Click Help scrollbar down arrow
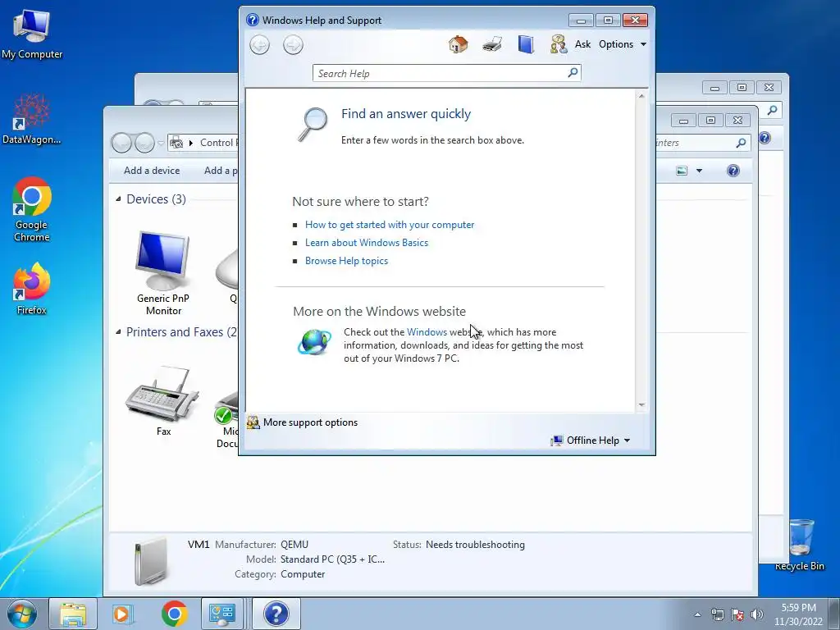The height and width of the screenshot is (630, 840). [641, 405]
